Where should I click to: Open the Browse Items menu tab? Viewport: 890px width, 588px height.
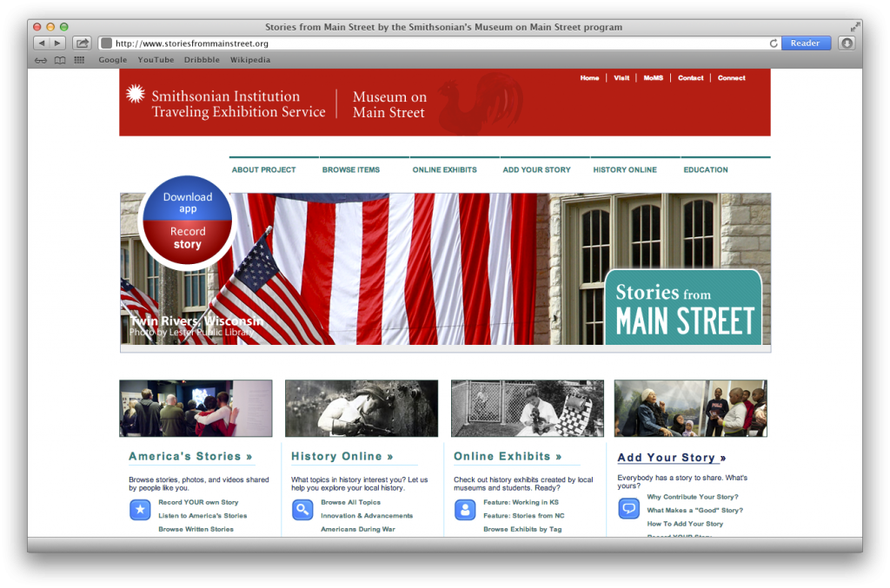[351, 169]
